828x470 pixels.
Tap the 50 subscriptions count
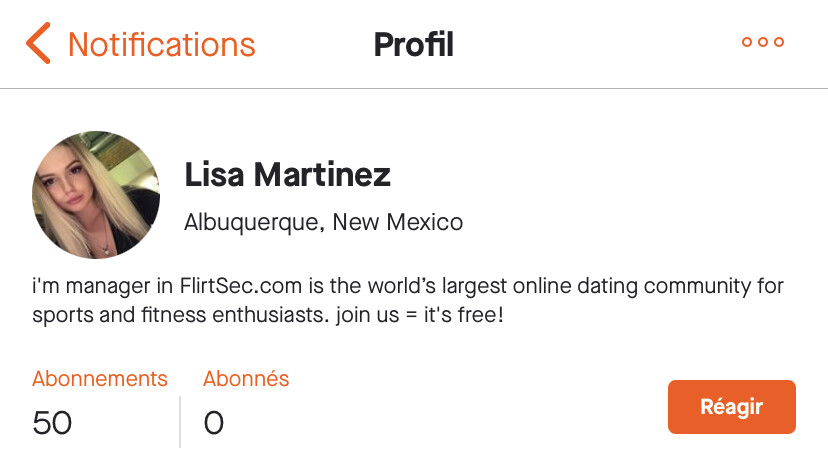click(52, 423)
